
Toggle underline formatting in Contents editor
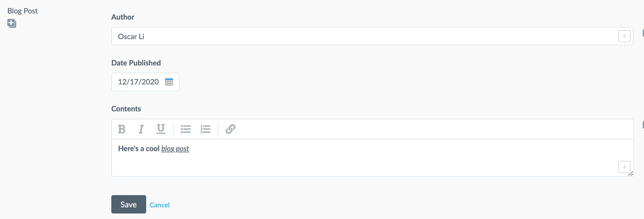click(x=161, y=129)
